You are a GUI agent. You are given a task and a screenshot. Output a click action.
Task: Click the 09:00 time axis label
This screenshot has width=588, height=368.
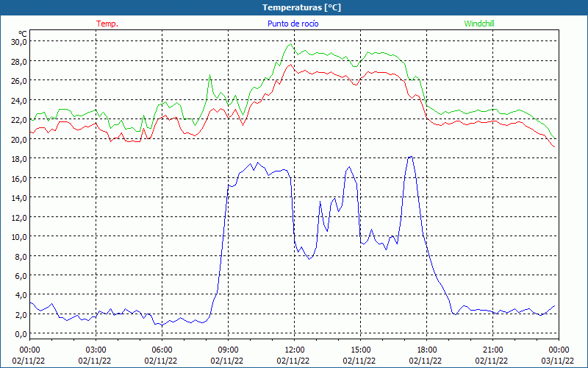pos(228,350)
